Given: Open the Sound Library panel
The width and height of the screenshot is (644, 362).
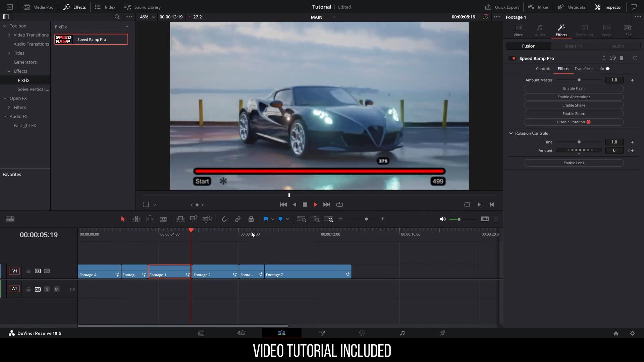Looking at the screenshot, I should tap(143, 7).
